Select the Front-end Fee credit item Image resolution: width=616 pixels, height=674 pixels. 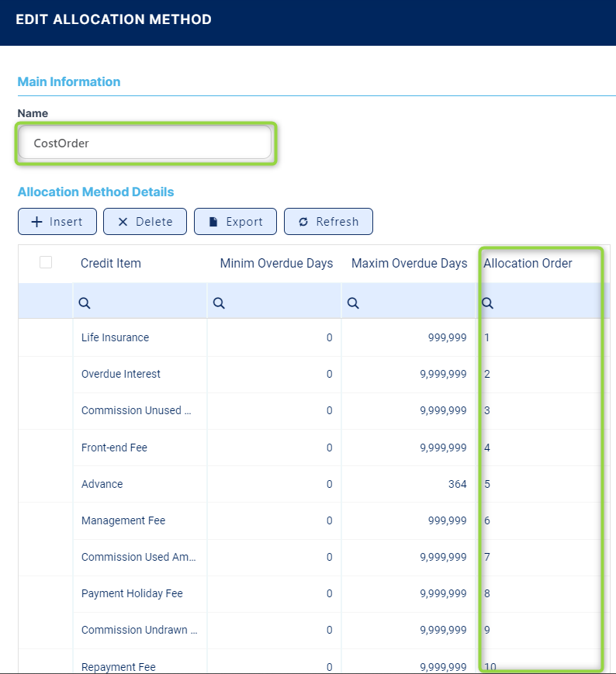(114, 448)
